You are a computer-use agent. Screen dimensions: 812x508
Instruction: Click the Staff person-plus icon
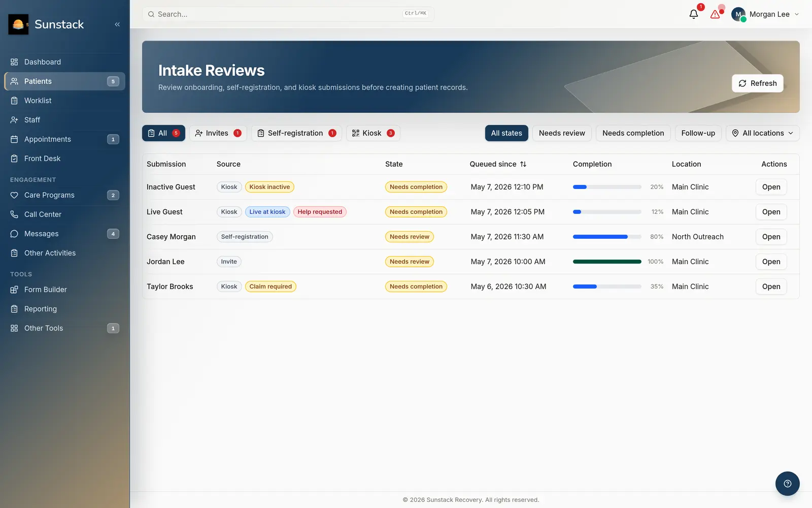(14, 120)
